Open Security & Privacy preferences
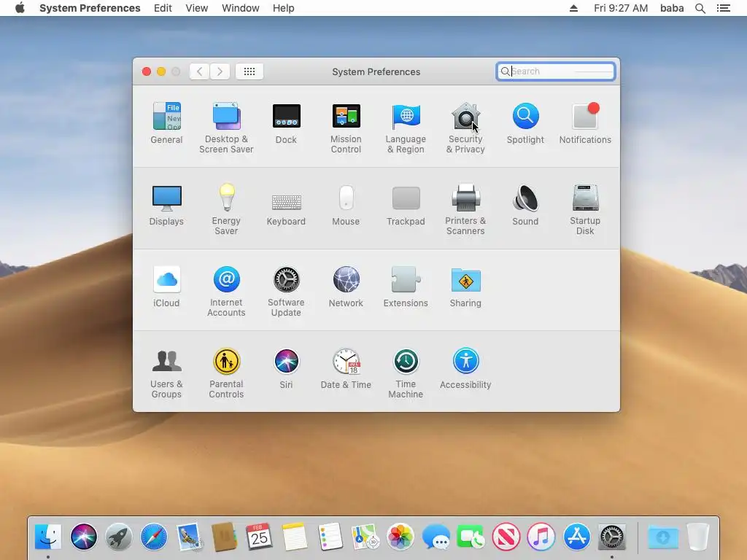Image resolution: width=747 pixels, height=560 pixels. (465, 128)
